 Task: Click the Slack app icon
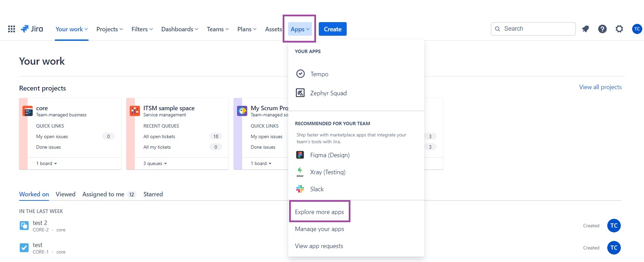point(300,189)
